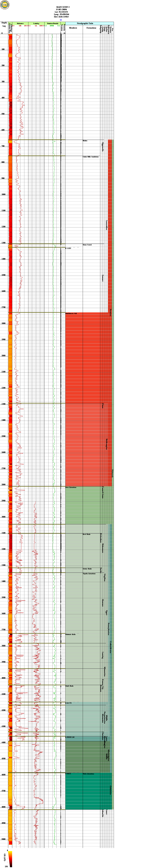Click the Sumner group label
This screenshot has width=154, height=868.
[x=103, y=278]
